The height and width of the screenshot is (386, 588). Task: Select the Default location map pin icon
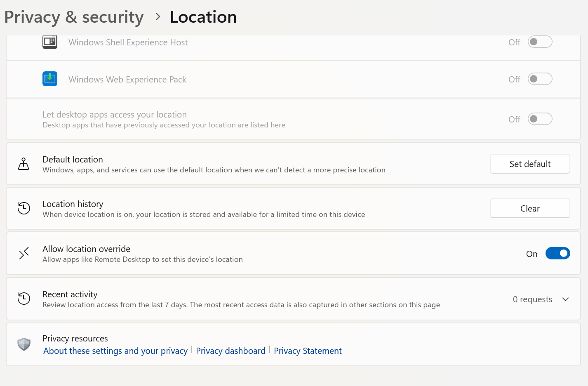coord(24,163)
